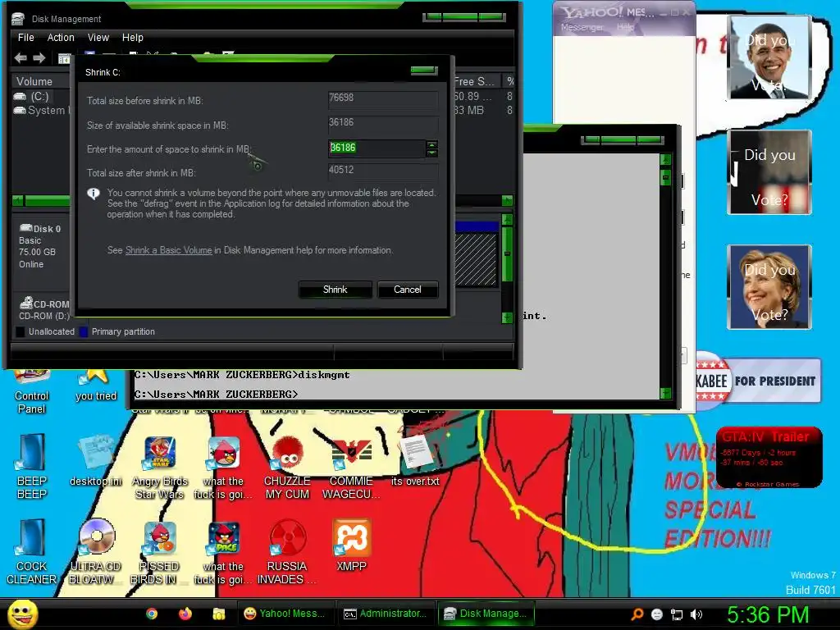840x630 pixels.
Task: Click disk view scrollbar down arrow
Action: coord(507,317)
